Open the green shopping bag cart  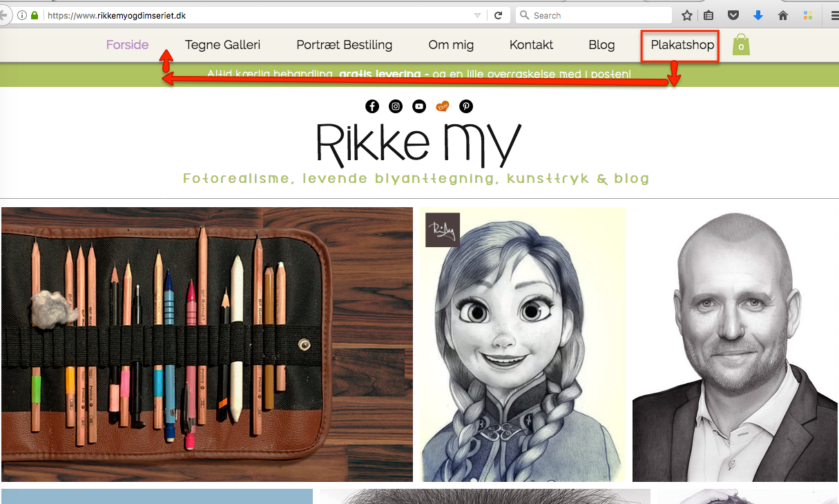[741, 45]
